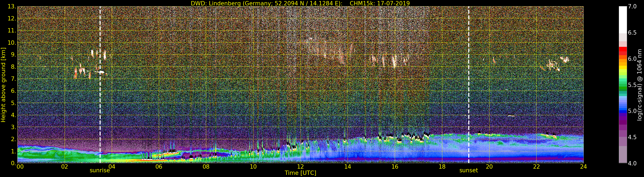The height and width of the screenshot is (177, 644).
Task: Click the height axis tick '6.'
Action: coord(13,91)
